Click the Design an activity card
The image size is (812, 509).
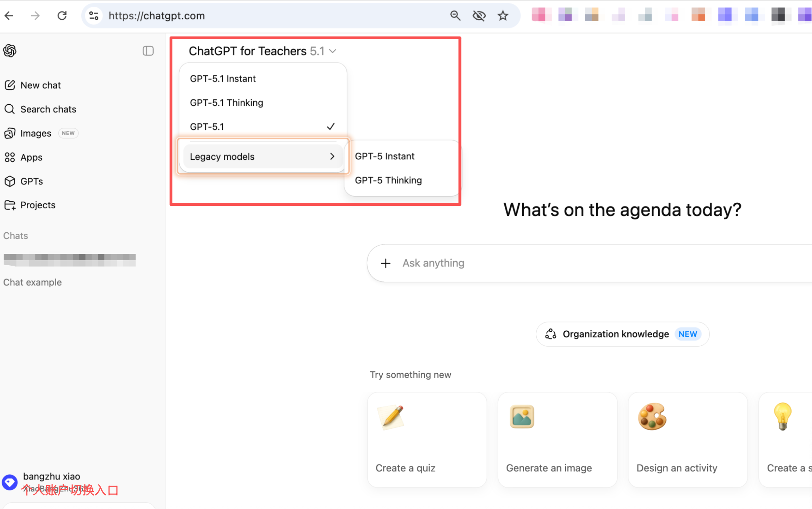tap(688, 440)
